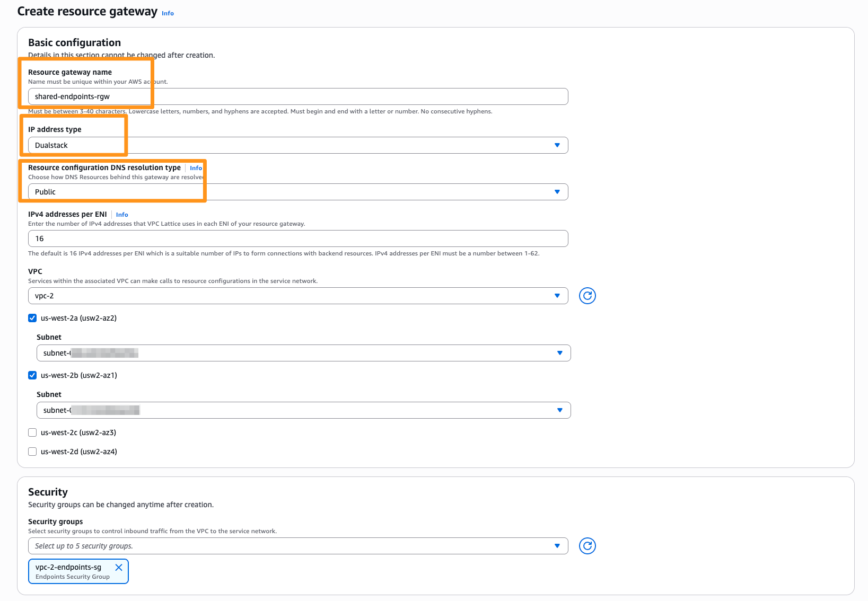Viewport: 868px width, 601px height.
Task: Open Info for DNS resolution type
Action: tap(196, 168)
